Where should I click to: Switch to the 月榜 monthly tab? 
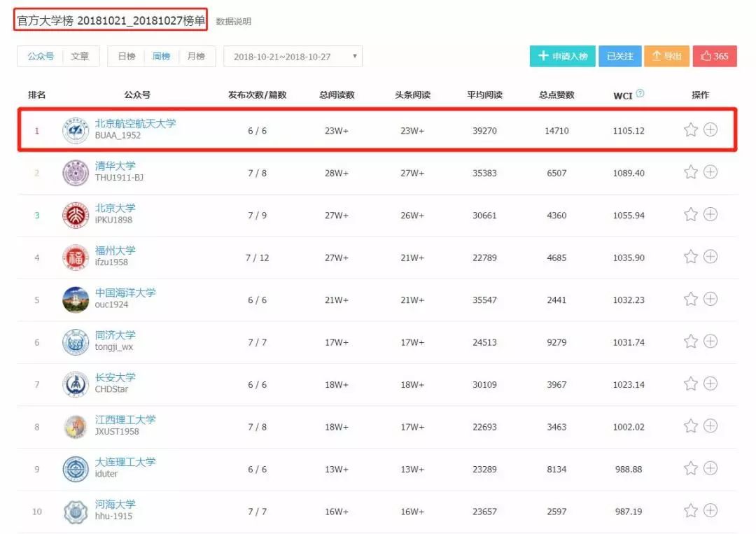click(x=197, y=57)
